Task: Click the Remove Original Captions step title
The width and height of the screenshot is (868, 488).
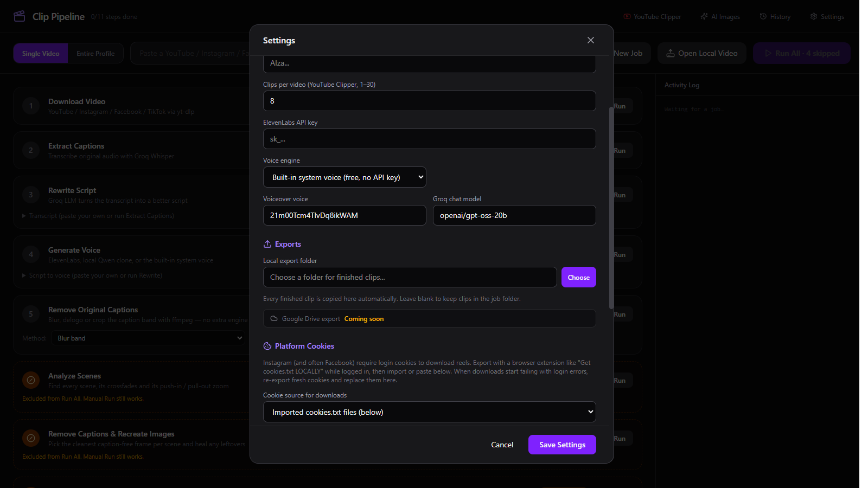Action: (x=93, y=310)
